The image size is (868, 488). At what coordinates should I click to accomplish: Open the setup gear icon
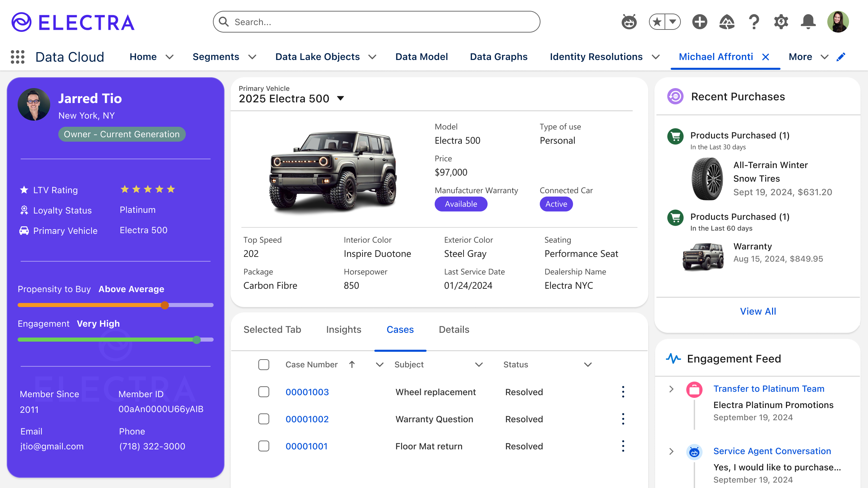tap(781, 22)
